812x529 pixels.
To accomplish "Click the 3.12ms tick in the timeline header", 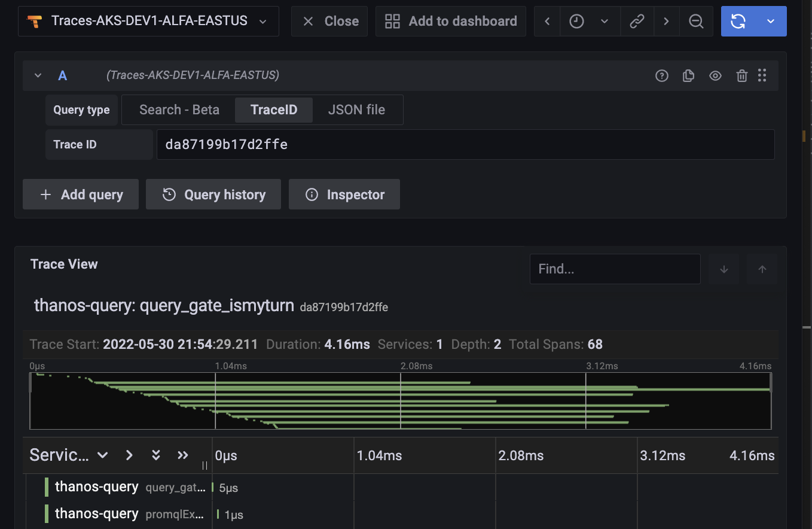I will (663, 455).
